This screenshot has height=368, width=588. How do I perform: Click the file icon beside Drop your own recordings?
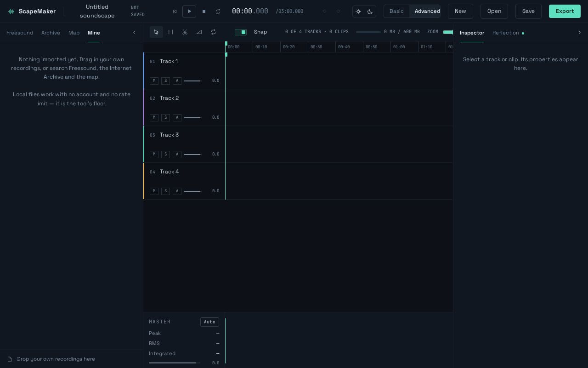[10, 359]
